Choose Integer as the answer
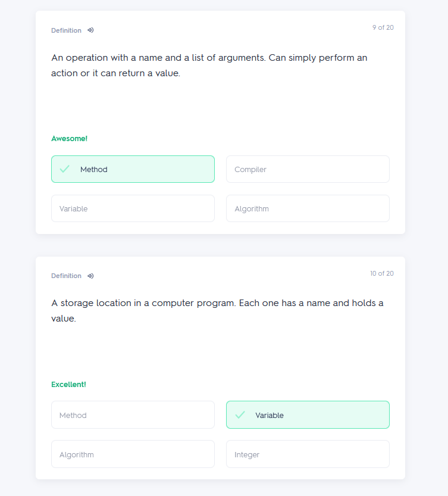The width and height of the screenshot is (448, 496). tap(308, 454)
